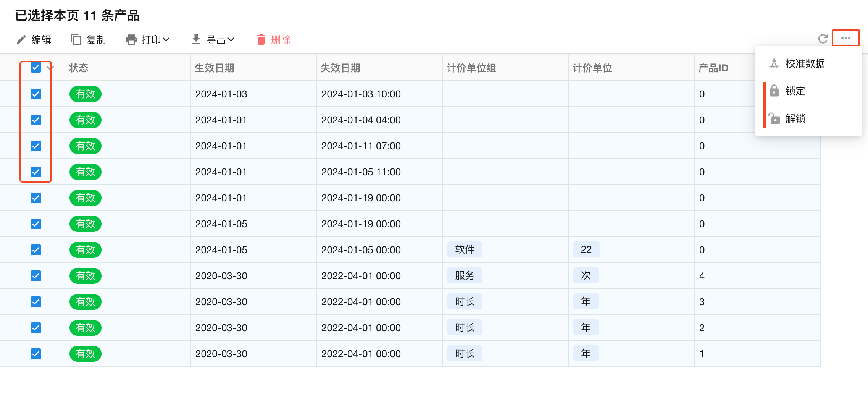Open the chevron next to header checkbox

[x=50, y=68]
